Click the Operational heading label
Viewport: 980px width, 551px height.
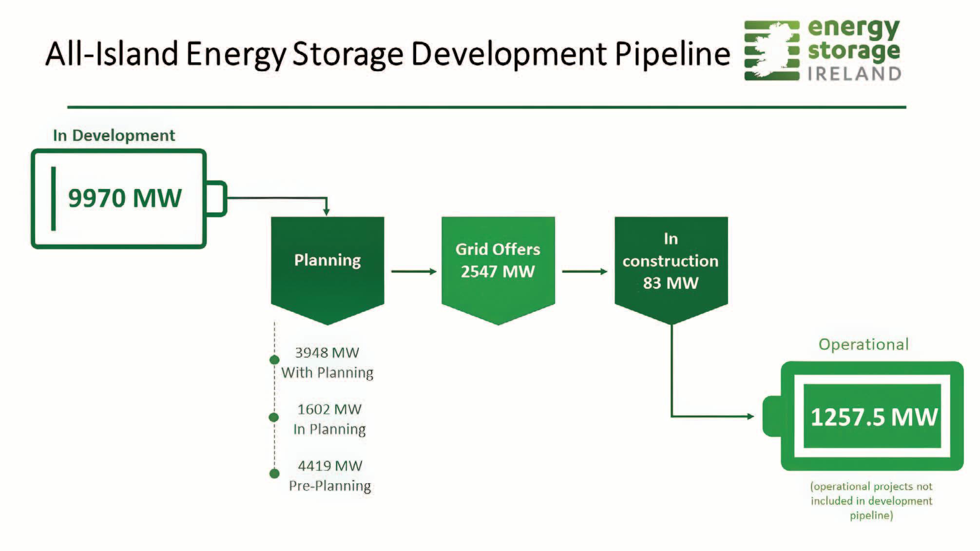(x=863, y=344)
